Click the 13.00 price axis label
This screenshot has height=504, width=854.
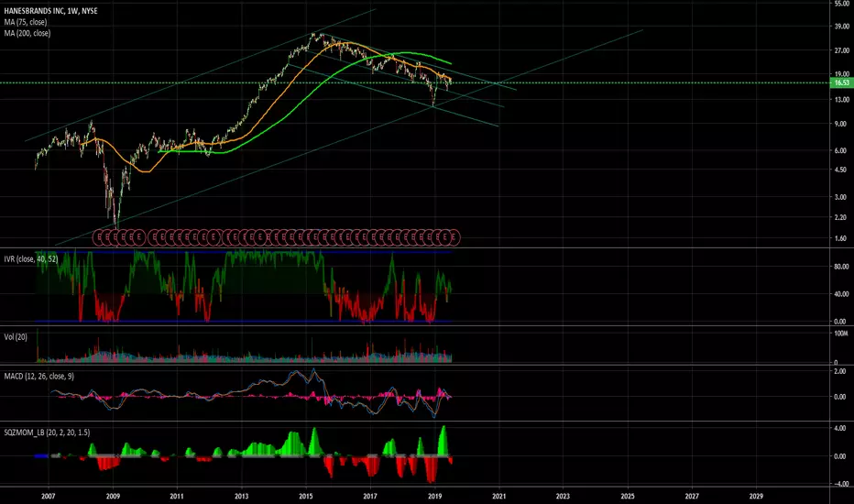[841, 100]
